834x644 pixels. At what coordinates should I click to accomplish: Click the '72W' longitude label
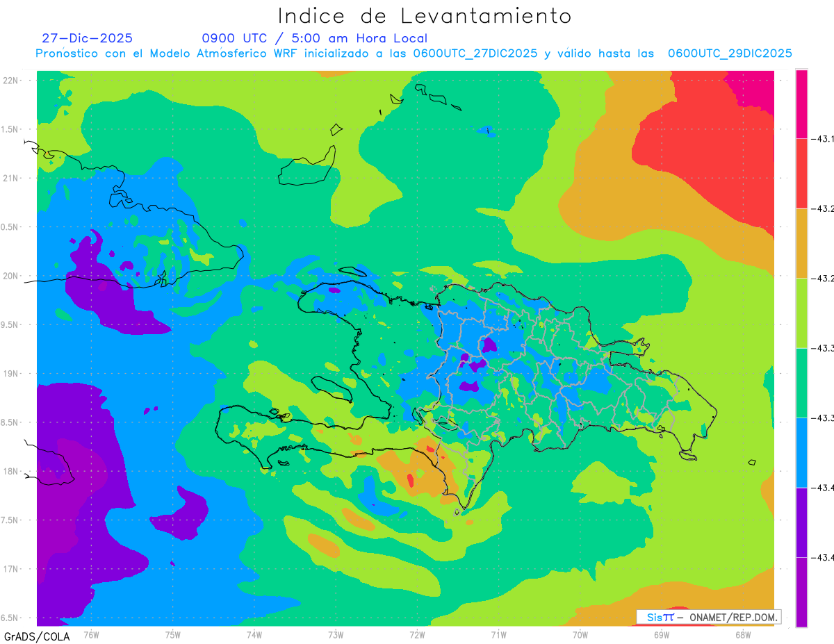(417, 635)
